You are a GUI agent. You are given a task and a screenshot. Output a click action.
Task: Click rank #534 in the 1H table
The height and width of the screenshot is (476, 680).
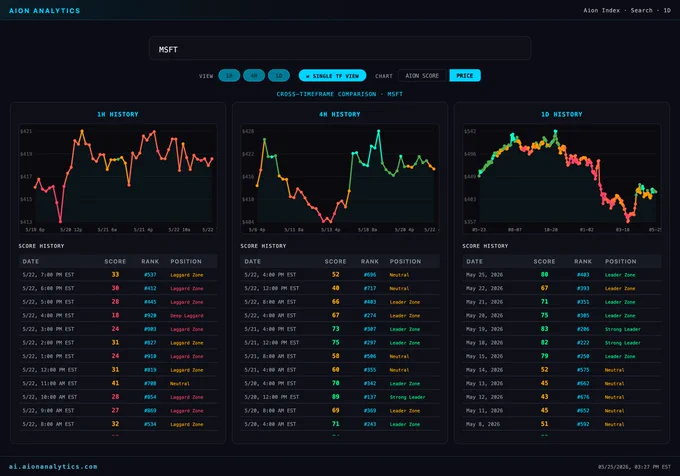point(150,424)
